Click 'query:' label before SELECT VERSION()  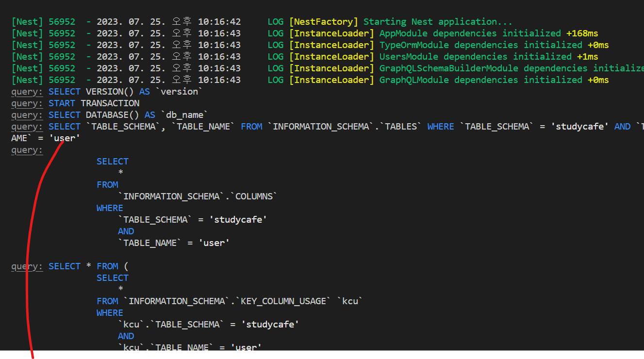[27, 92]
